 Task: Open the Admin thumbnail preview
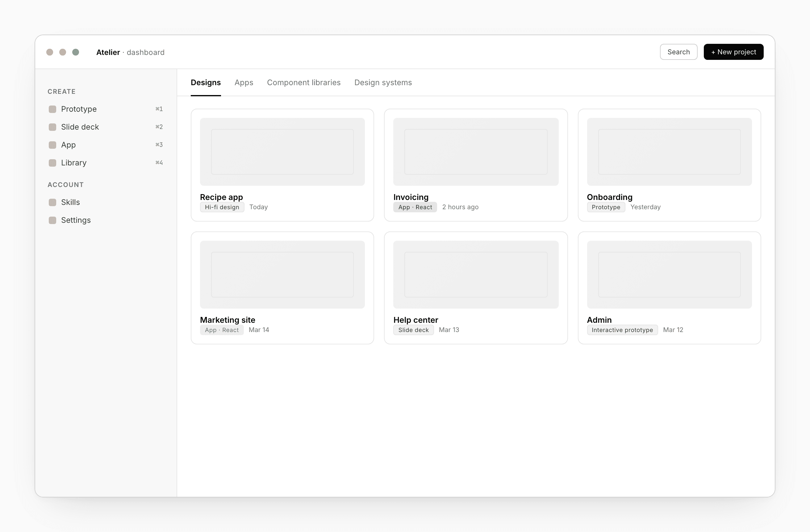[x=669, y=275]
